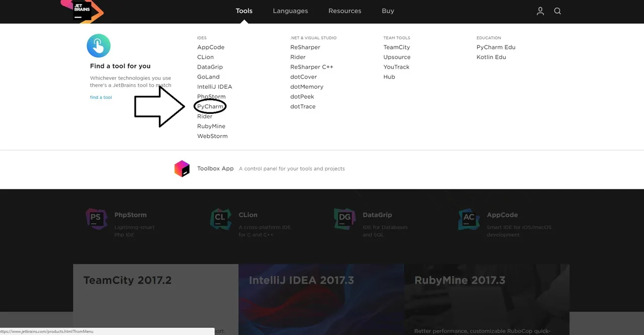The height and width of the screenshot is (335, 644).
Task: Select CLion in the IDEs list
Action: pyautogui.click(x=205, y=57)
